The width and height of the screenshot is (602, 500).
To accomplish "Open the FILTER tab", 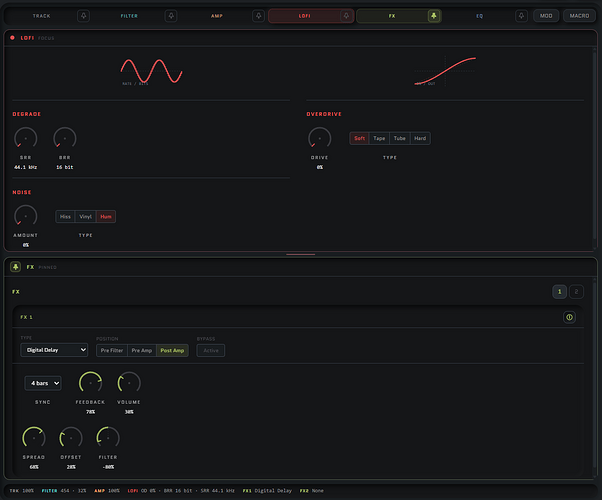I will [129, 16].
